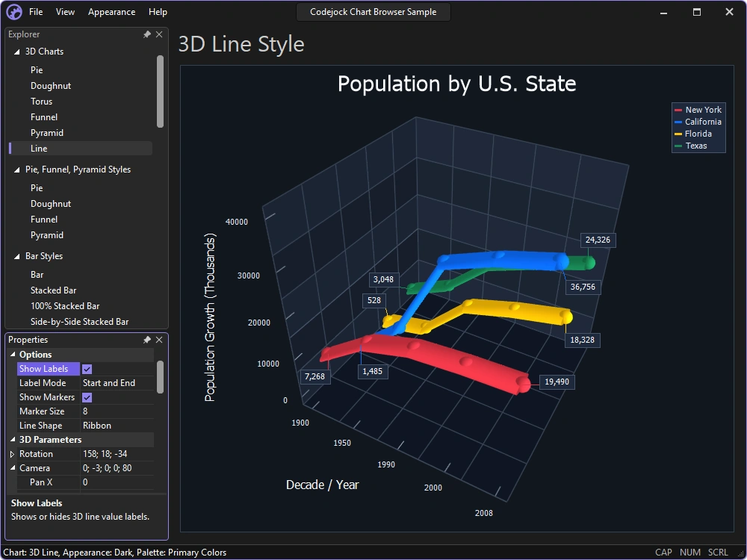Select Doughnut under Pie, Funnel, Pyramid Styles

[x=51, y=204]
